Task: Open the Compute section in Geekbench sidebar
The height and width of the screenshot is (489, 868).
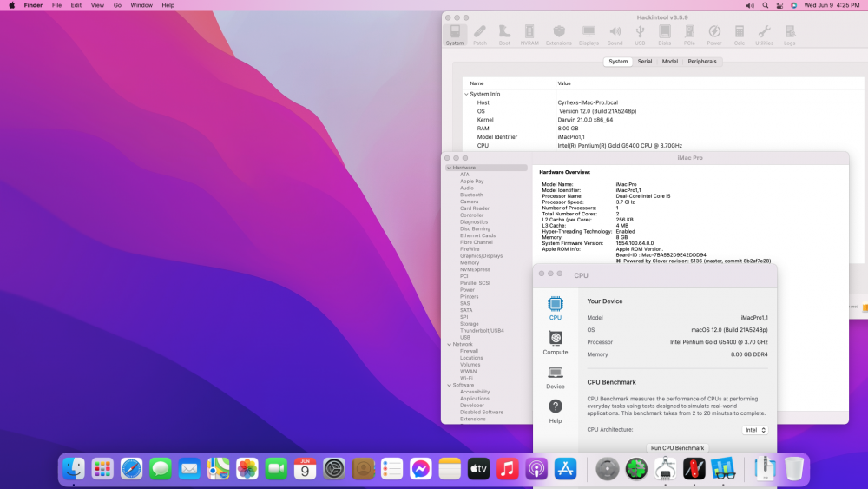Action: click(x=556, y=343)
